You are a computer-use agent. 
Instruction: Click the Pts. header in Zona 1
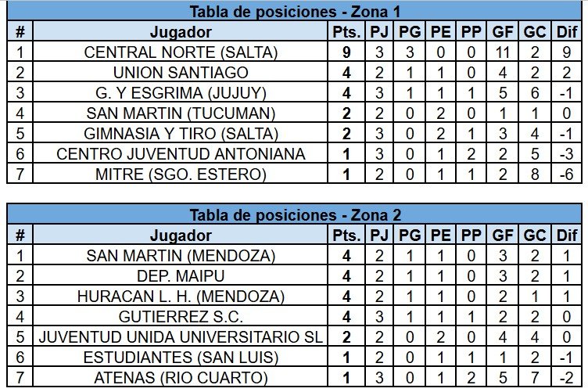(346, 31)
